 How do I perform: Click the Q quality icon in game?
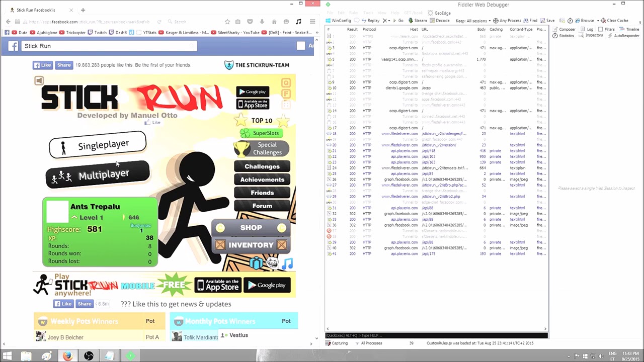click(286, 83)
